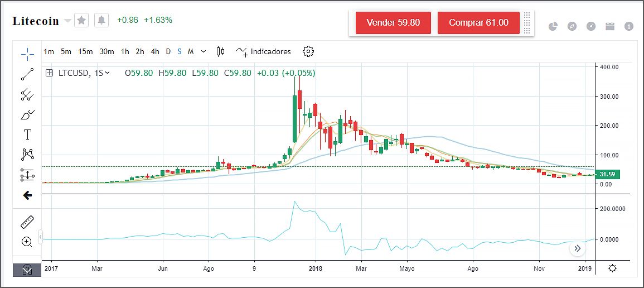Image resolution: width=644 pixels, height=288 pixels.
Task: Open the pie chart icon at top right
Action: (x=553, y=26)
